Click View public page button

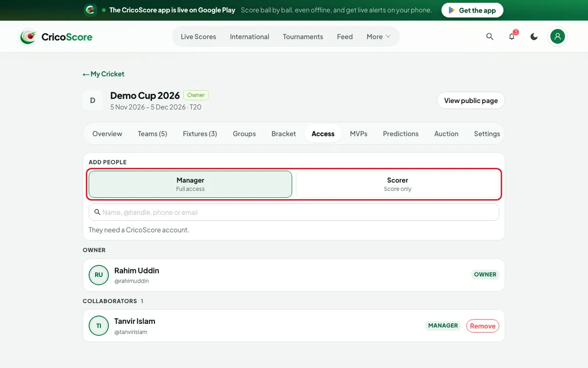click(x=471, y=101)
